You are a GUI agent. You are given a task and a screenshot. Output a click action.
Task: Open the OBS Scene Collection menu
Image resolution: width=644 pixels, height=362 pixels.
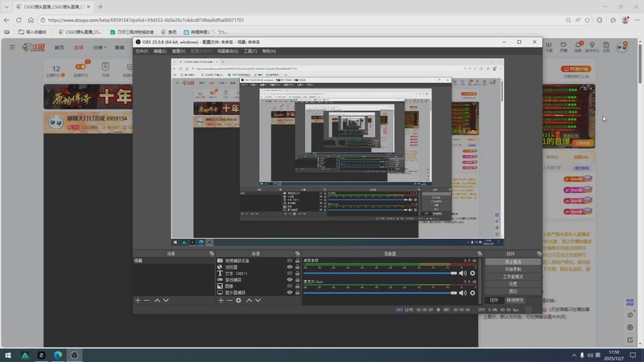(x=228, y=51)
